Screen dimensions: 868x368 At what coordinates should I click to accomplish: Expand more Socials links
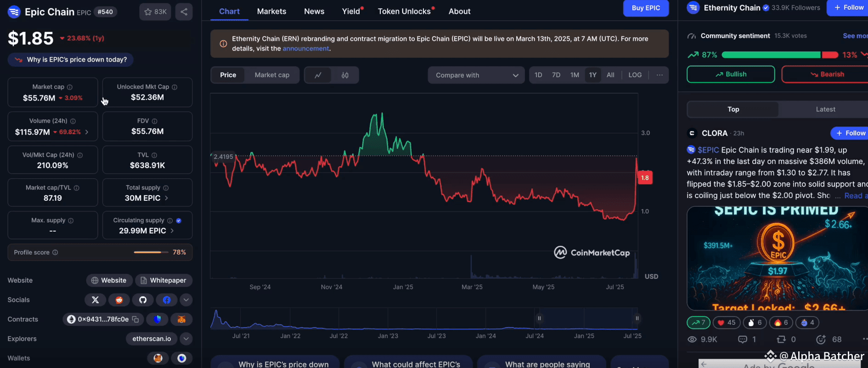point(186,300)
